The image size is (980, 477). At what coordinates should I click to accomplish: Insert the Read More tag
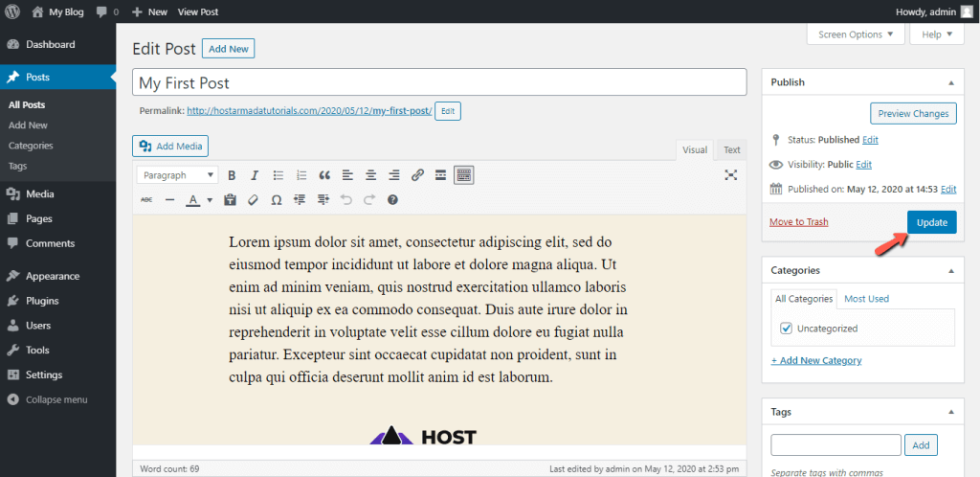pos(440,175)
